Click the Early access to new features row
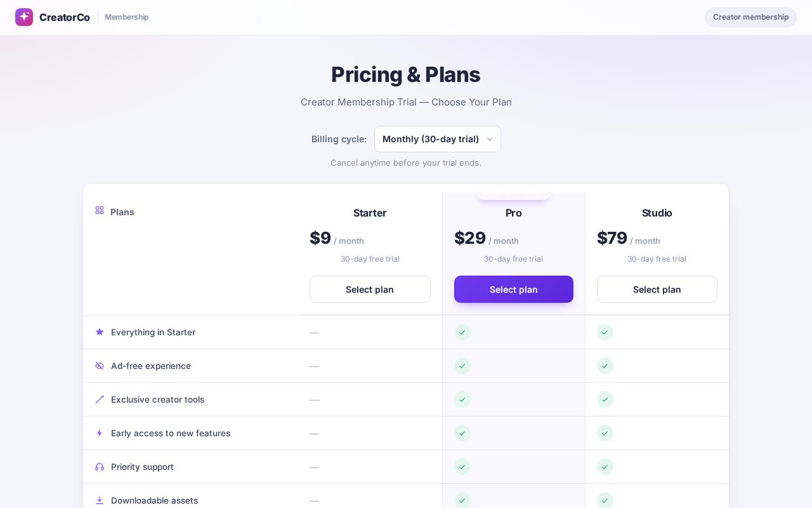This screenshot has height=508, width=812. coord(406,433)
